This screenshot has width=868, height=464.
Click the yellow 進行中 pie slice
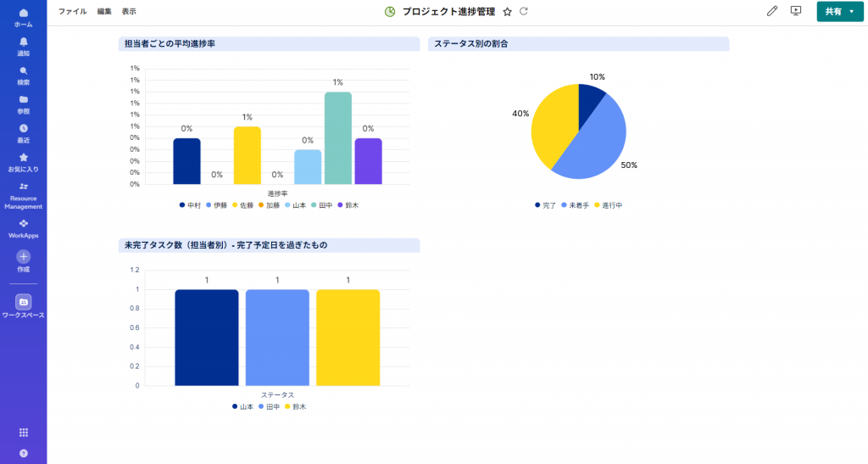[552, 127]
